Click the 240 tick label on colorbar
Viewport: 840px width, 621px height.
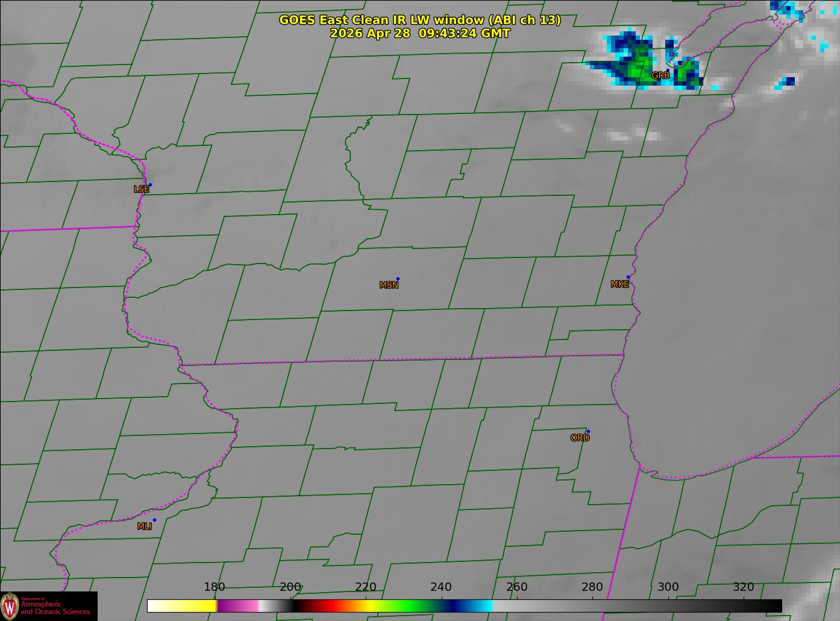click(x=441, y=587)
